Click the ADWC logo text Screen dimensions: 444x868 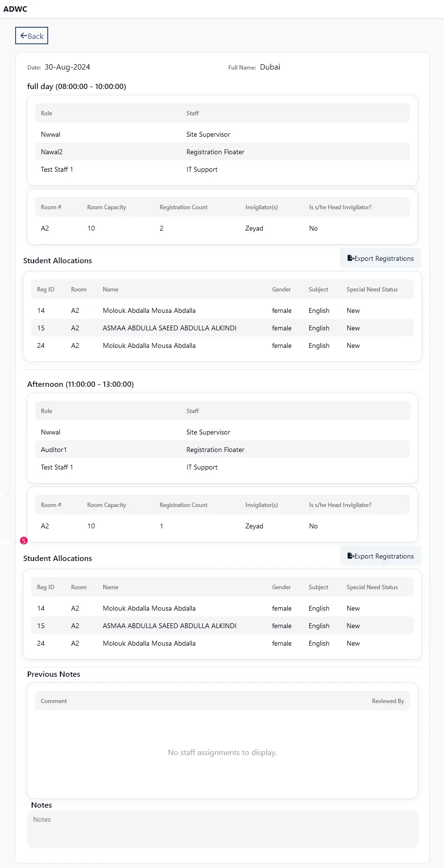[x=16, y=9]
